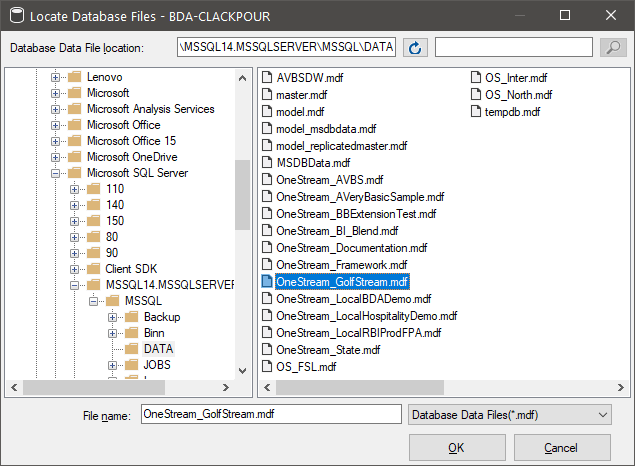Image resolution: width=635 pixels, height=466 pixels.
Task: Click the Cancel button
Action: pos(562,447)
